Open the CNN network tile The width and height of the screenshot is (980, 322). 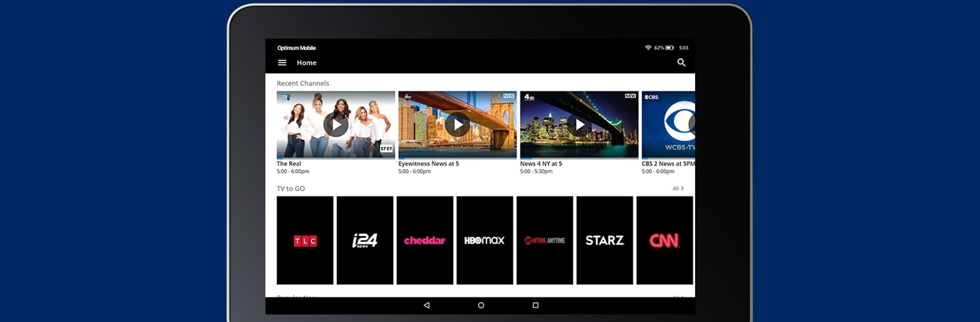(665, 240)
